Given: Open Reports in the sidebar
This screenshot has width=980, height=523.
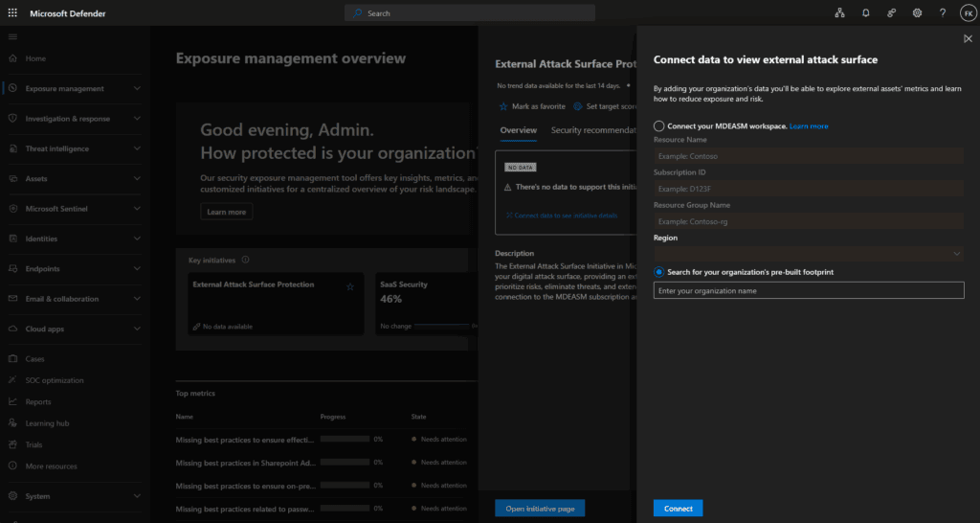Looking at the screenshot, I should tap(38, 401).
